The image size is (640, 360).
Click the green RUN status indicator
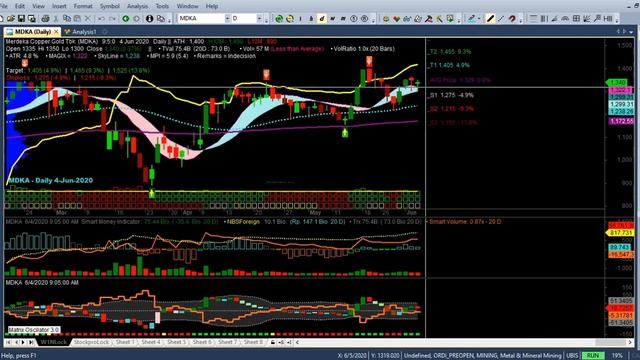click(593, 356)
